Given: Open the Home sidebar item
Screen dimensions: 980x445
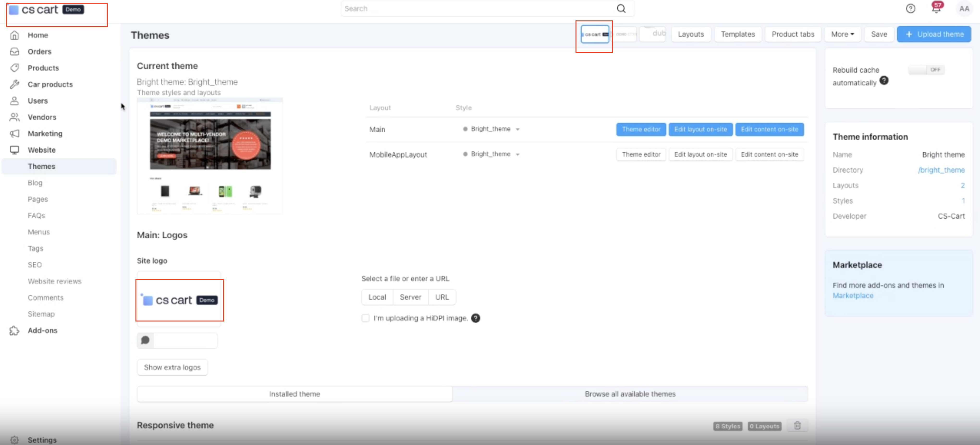Looking at the screenshot, I should (x=38, y=35).
